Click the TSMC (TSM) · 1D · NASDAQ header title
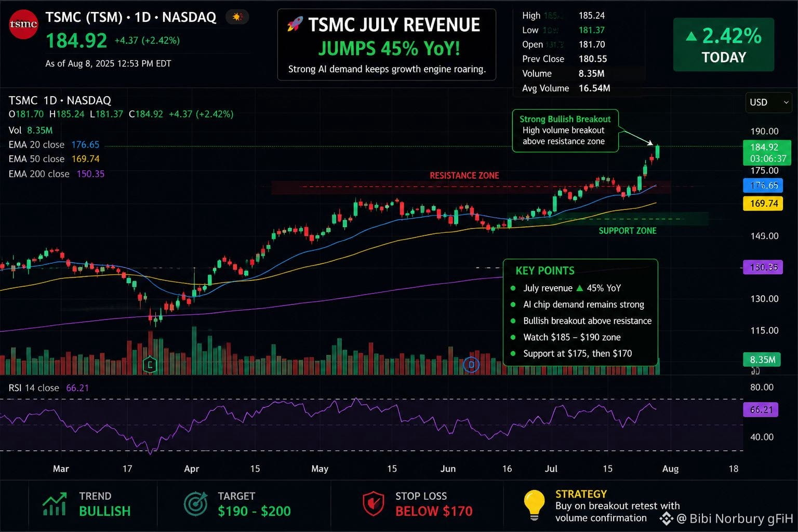The image size is (798, 532). [130, 17]
